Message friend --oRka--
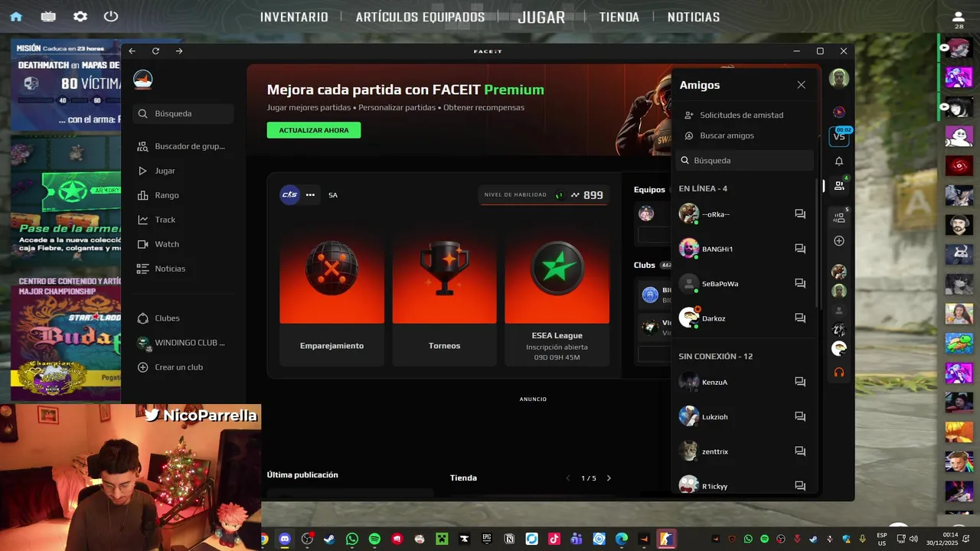Image resolution: width=980 pixels, height=551 pixels. coord(800,214)
